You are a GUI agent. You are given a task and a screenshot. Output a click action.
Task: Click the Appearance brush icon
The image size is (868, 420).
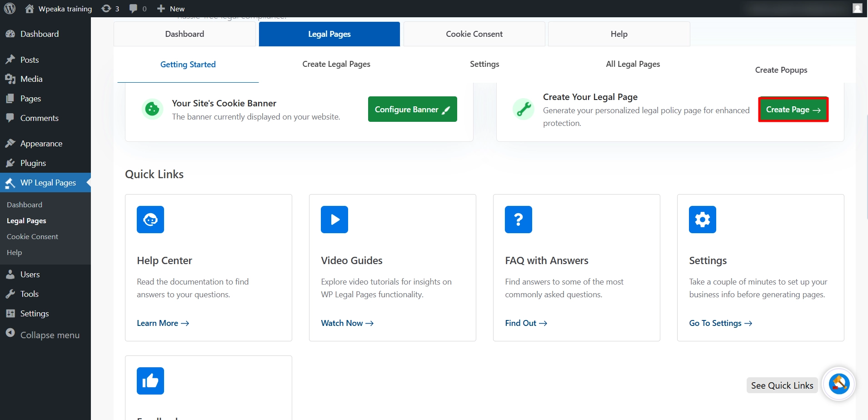point(10,144)
